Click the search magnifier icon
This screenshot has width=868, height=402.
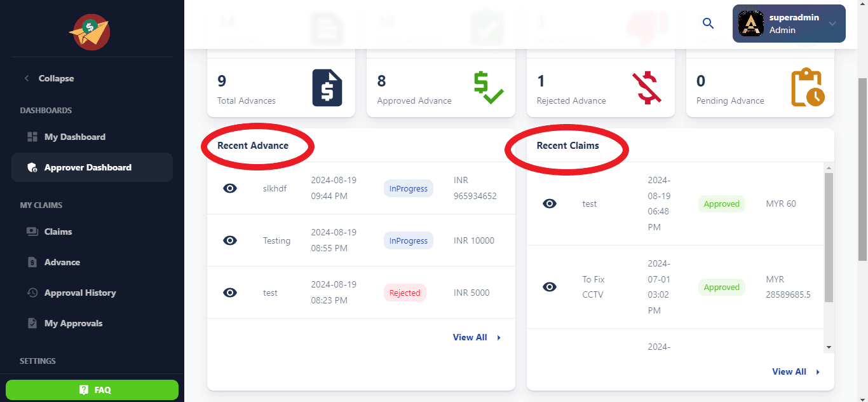(x=708, y=24)
